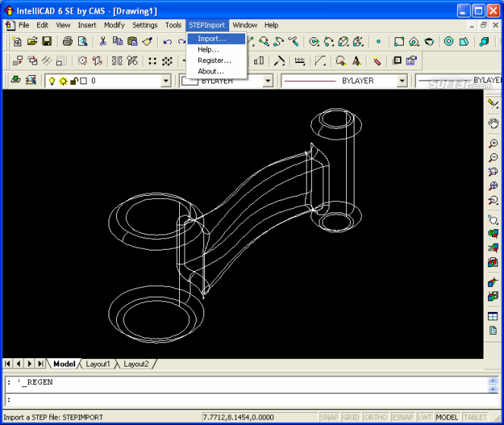Click the Rotate tool icon
This screenshot has height=425, width=504.
(82, 61)
